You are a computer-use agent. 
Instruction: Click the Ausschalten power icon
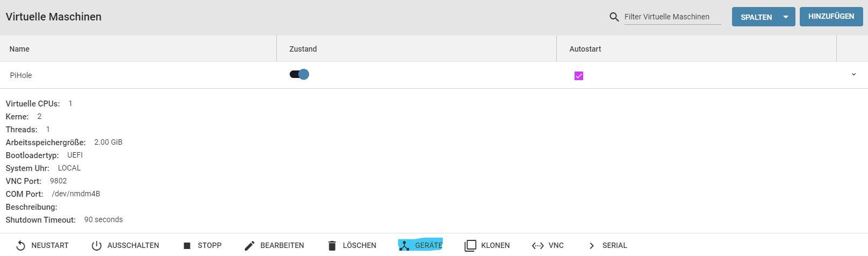pos(97,246)
